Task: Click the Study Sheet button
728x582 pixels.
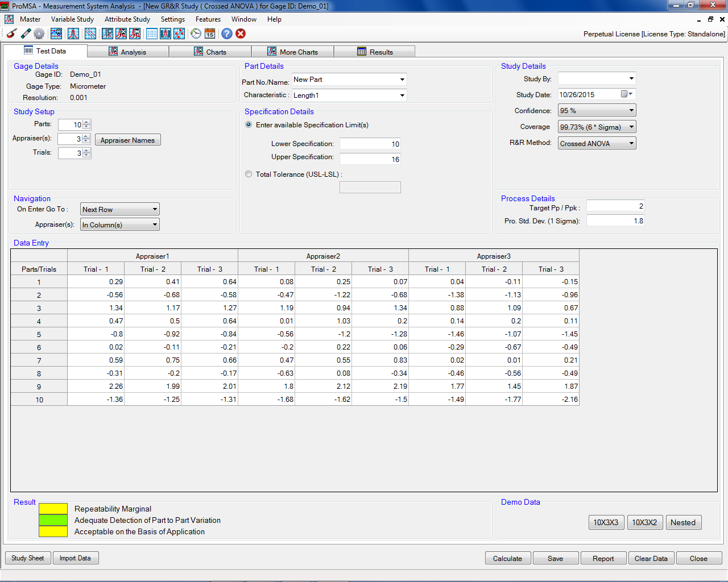Action: 28,558
